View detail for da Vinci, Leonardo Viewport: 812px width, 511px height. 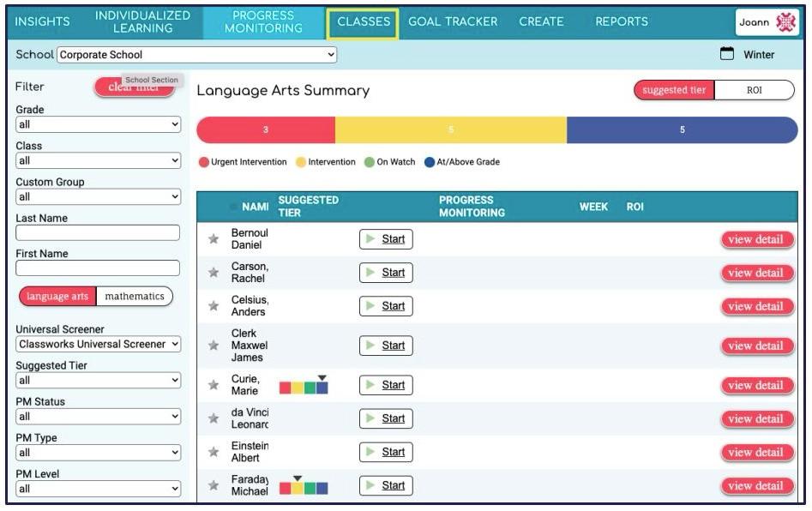[x=758, y=418]
